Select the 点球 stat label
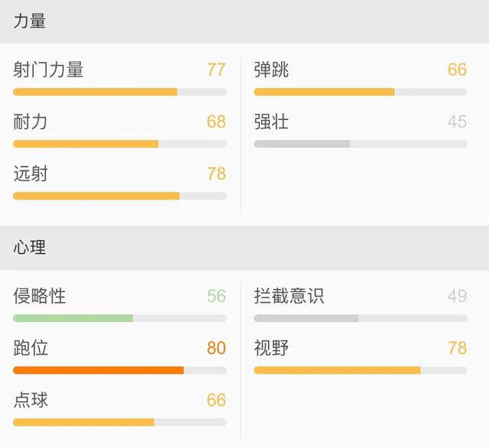Image resolution: width=489 pixels, height=448 pixels. pos(31,400)
